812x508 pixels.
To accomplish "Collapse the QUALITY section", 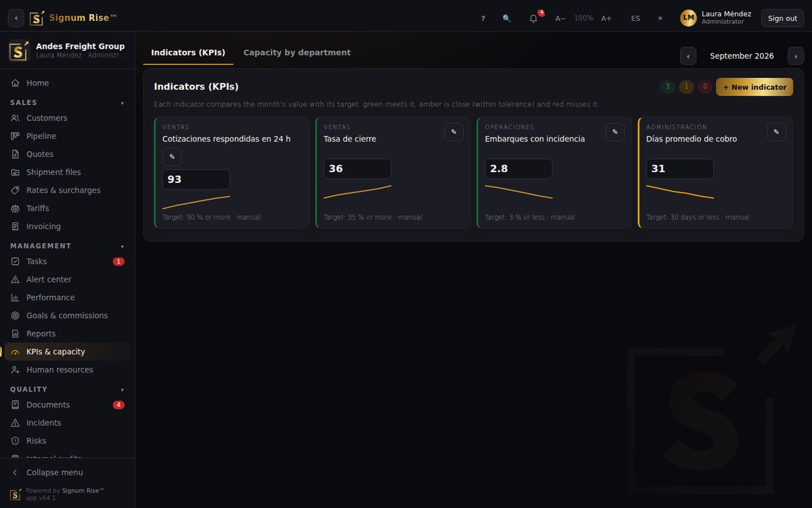I will pyautogui.click(x=68, y=389).
